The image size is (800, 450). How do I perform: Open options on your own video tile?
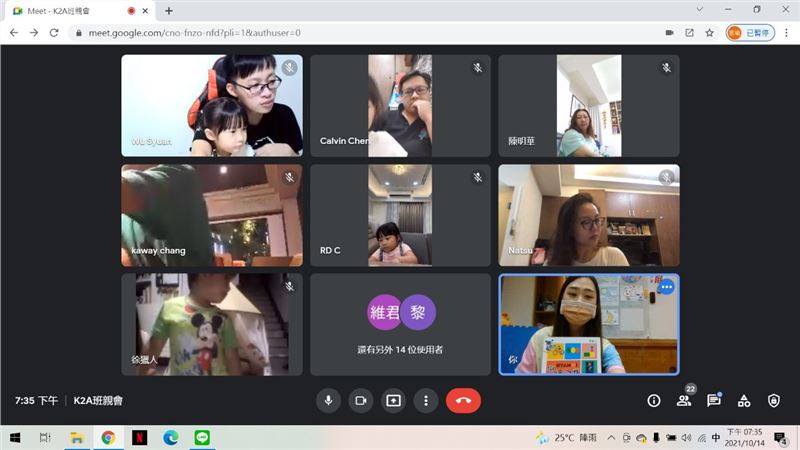tap(666, 287)
